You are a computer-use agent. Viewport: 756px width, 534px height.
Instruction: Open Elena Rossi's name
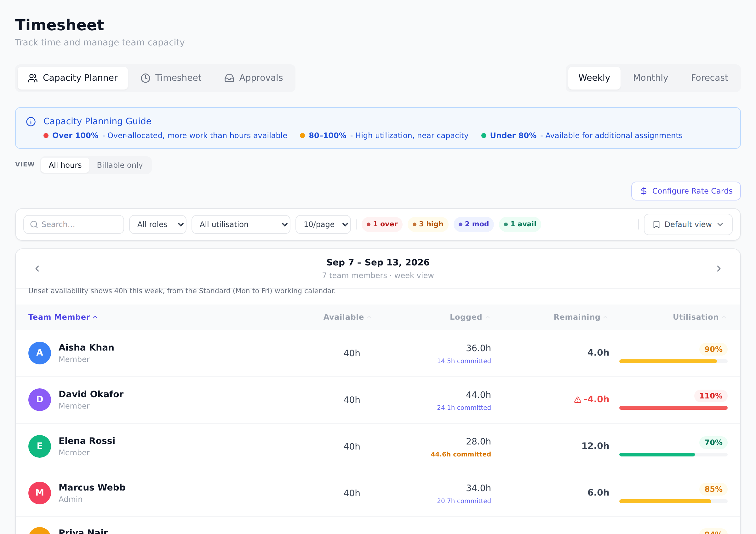(87, 441)
